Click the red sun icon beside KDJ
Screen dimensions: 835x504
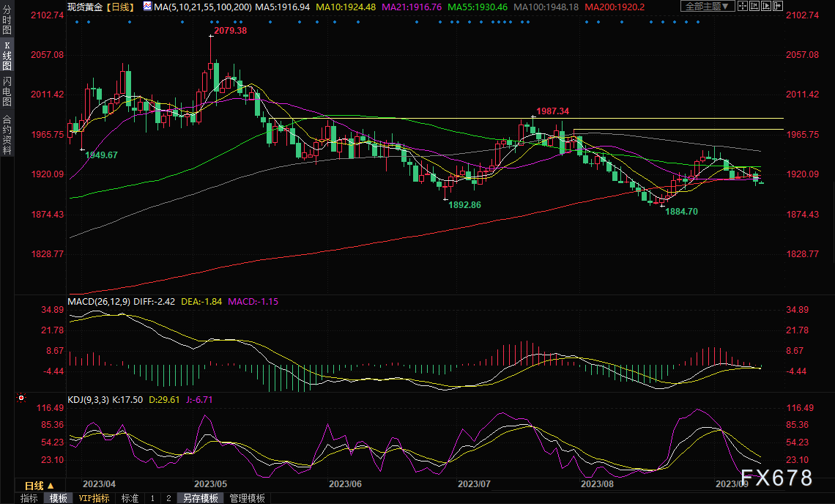21,399
